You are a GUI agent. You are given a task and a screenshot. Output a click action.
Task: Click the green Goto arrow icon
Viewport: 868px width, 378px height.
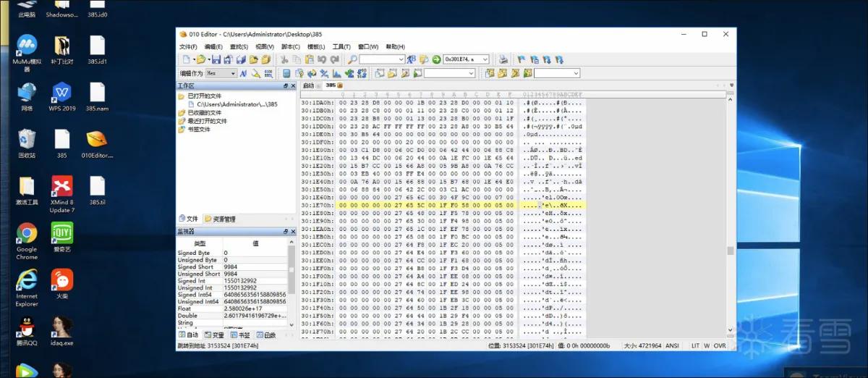pos(436,59)
